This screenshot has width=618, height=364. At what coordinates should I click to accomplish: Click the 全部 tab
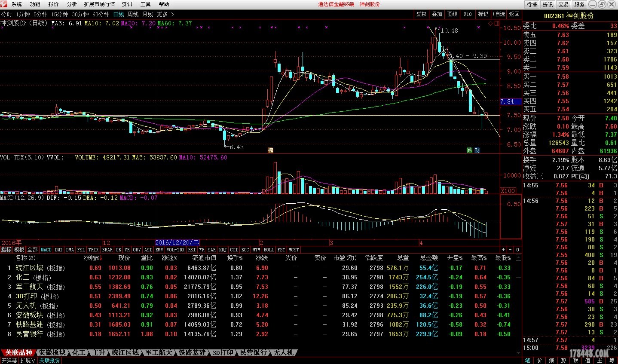(33, 249)
